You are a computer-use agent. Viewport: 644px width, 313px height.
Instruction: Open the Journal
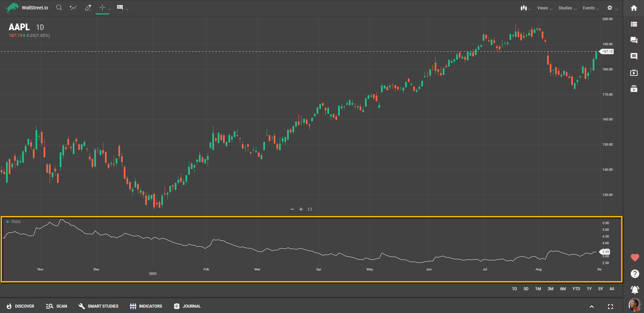pos(187,306)
